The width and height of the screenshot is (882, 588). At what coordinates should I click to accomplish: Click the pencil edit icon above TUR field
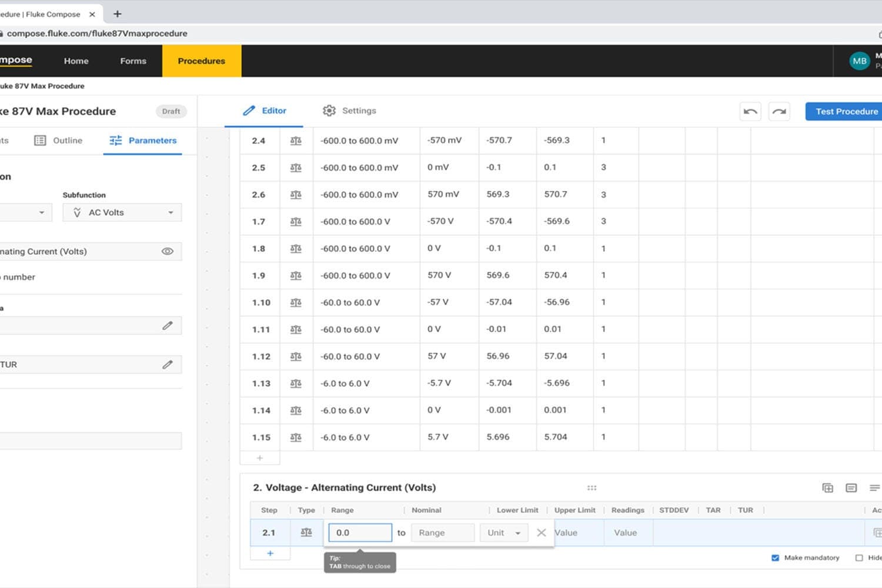point(168,326)
